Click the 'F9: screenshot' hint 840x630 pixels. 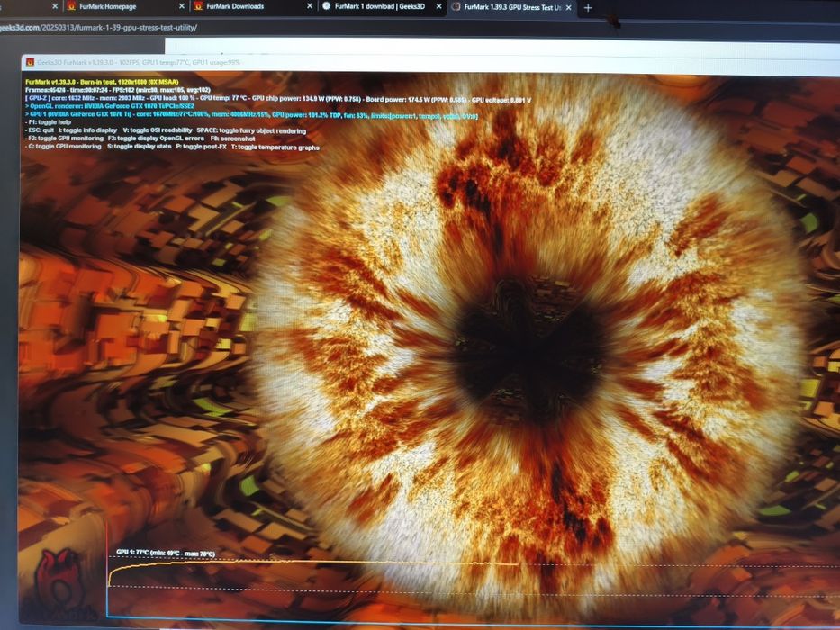[232, 139]
